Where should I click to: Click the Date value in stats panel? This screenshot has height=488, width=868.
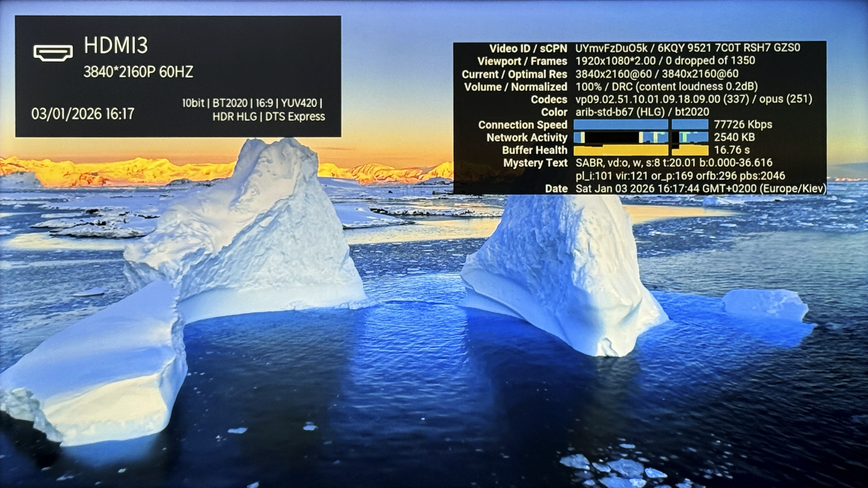coord(700,188)
